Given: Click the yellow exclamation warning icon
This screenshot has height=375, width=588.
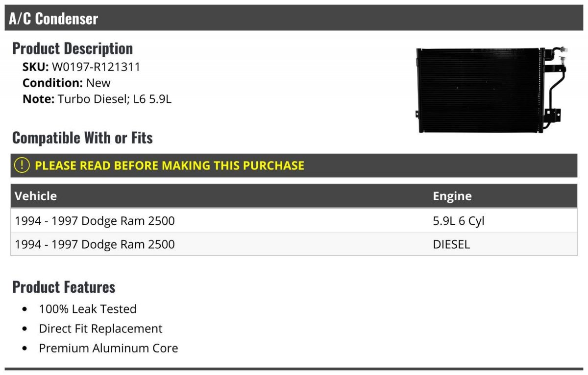Looking at the screenshot, I should pyautogui.click(x=22, y=165).
